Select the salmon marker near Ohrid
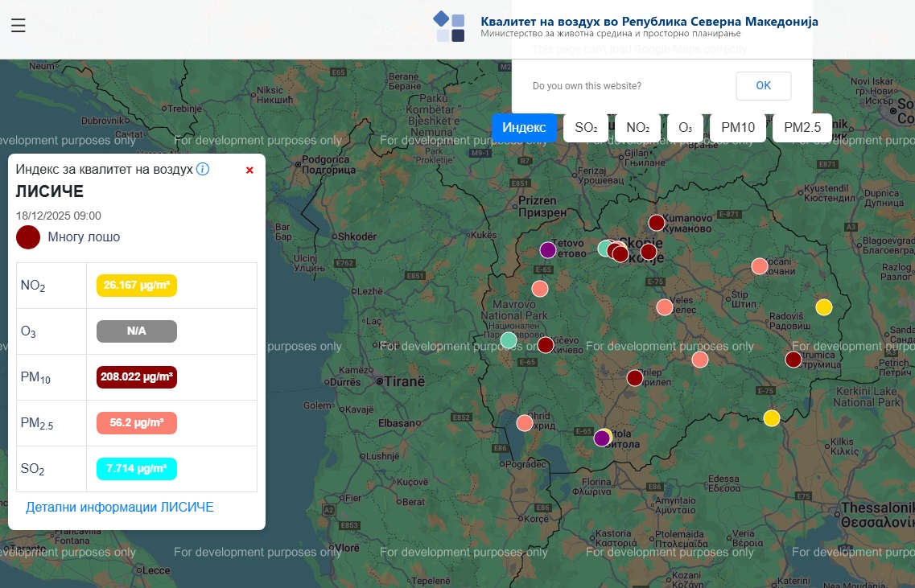 coord(525,423)
